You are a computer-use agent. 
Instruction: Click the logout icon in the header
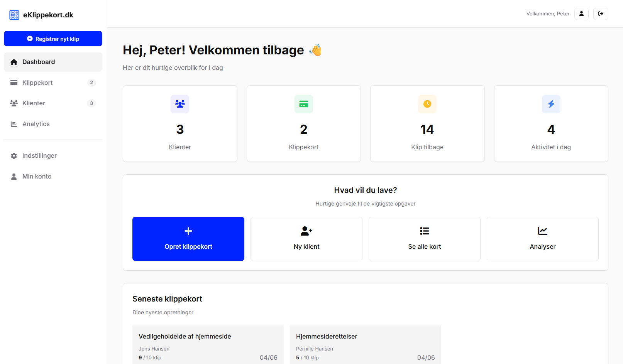(601, 13)
